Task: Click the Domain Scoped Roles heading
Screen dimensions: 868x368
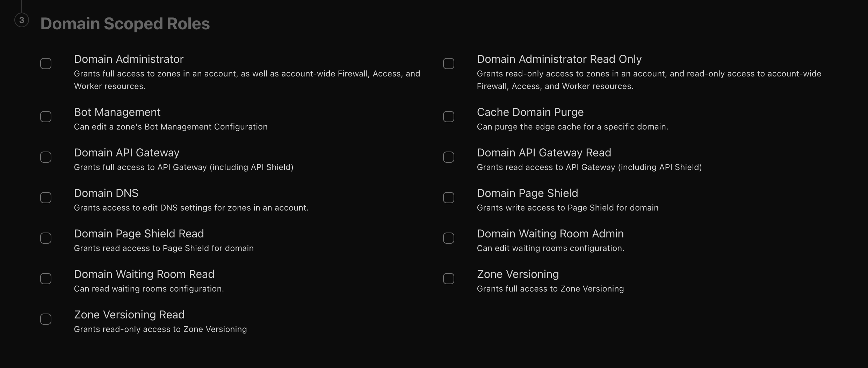Action: click(x=125, y=24)
